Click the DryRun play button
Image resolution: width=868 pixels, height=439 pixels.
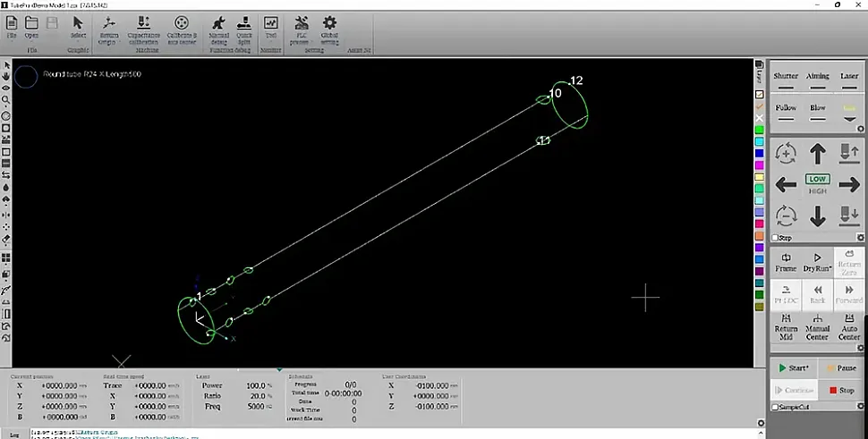point(817,263)
